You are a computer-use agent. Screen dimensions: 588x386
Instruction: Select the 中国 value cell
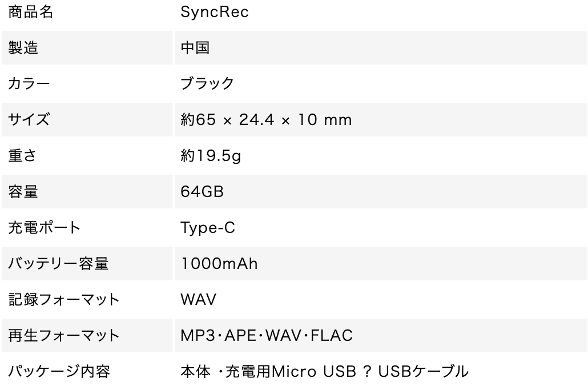tap(195, 48)
